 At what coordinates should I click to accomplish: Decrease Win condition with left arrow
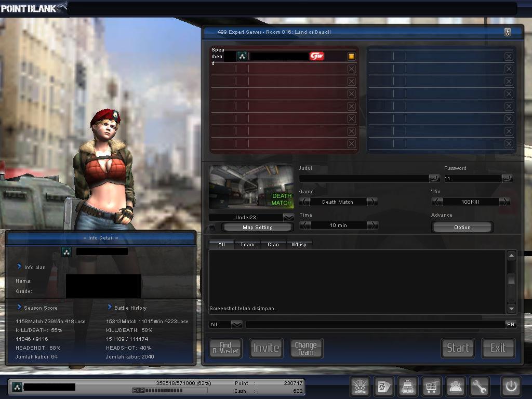pyautogui.click(x=437, y=202)
